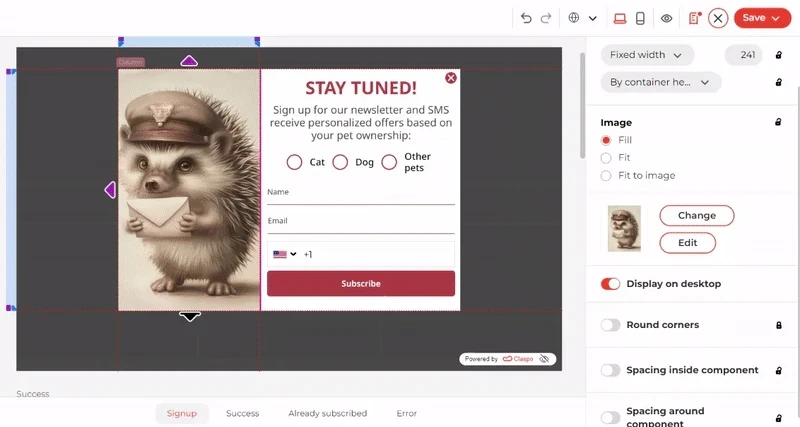Click the hedgehog image thumbnail in the panel
Viewport: 800px width, 427px height.
(624, 229)
